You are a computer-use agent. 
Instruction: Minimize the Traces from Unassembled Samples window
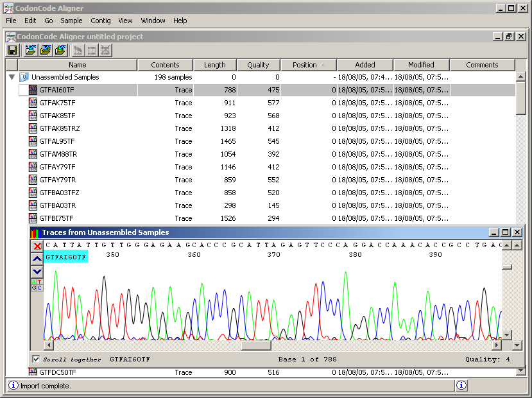[x=494, y=232]
